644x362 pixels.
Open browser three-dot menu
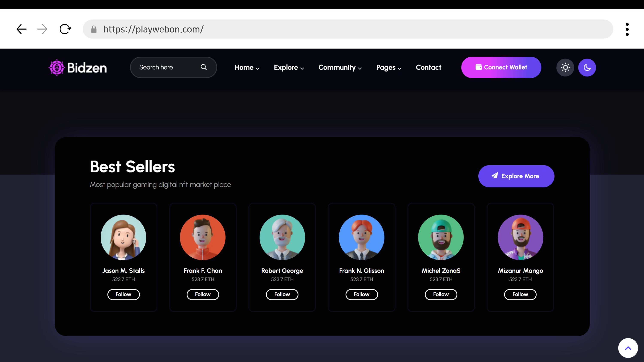pyautogui.click(x=627, y=29)
